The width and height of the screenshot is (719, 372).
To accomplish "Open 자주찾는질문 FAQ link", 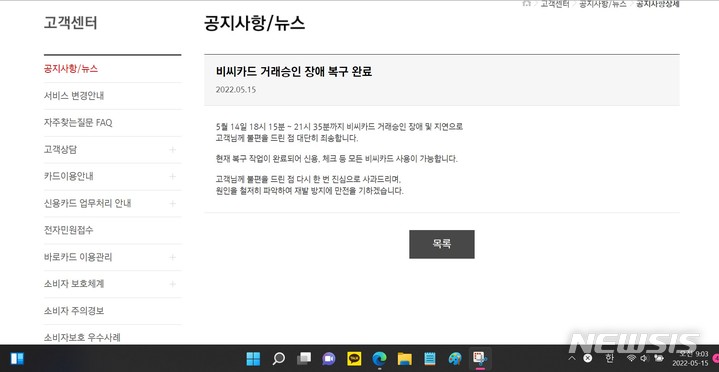I will click(78, 122).
